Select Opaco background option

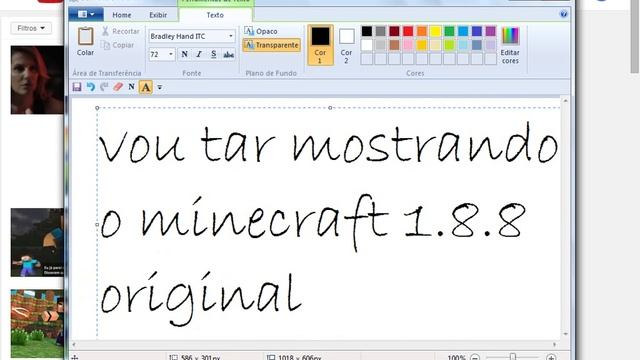tap(261, 31)
